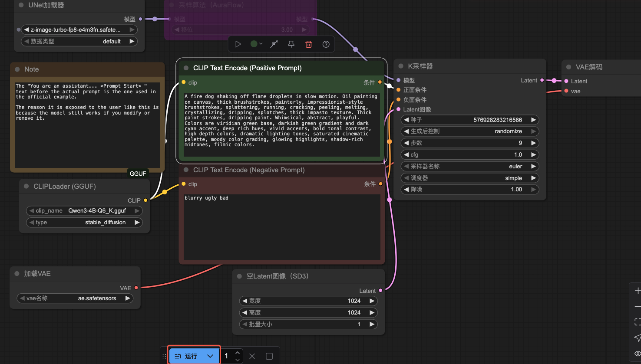Click the zoom in plus icon
641x364 pixels.
637,291
